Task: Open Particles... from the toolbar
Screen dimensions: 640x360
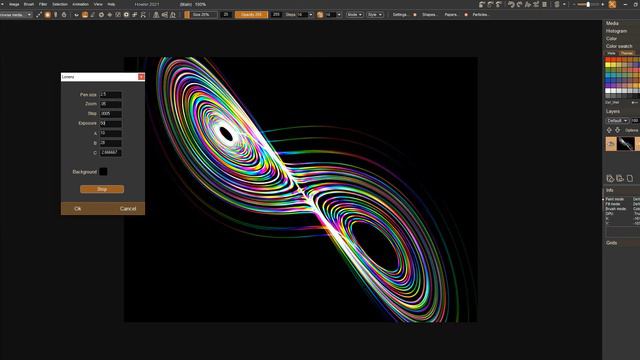Action: [481, 15]
